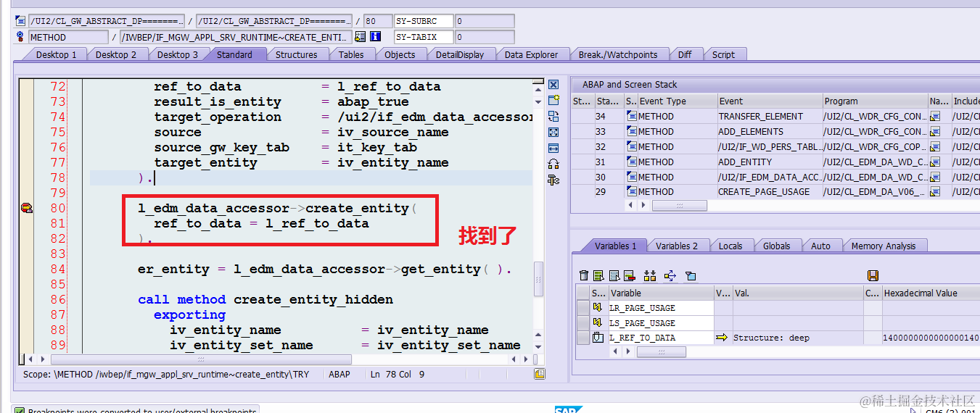Click the Hexadecimal Value column header

pyautogui.click(x=931, y=293)
